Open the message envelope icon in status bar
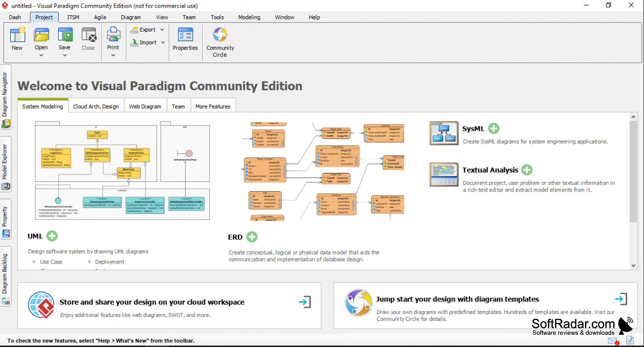The width and height of the screenshot is (644, 347). (613, 341)
